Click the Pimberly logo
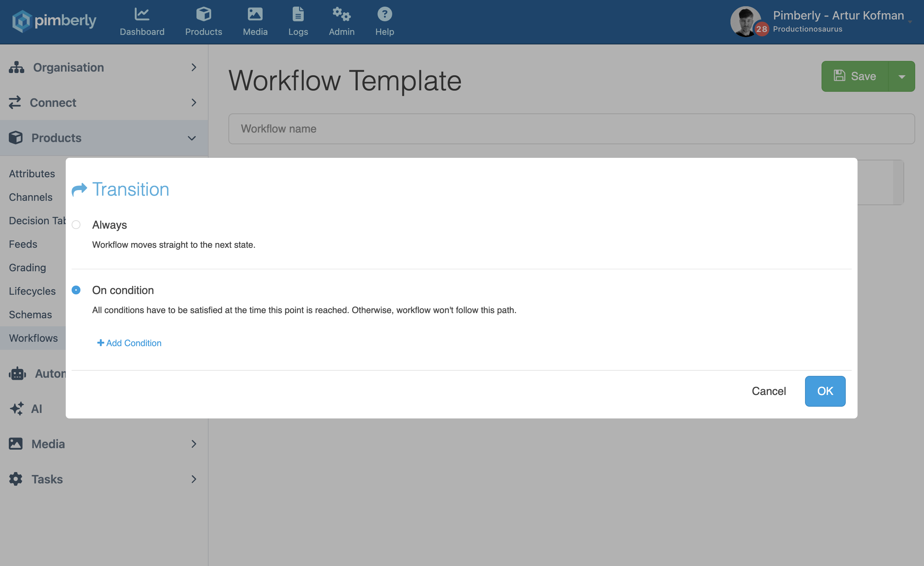Image resolution: width=924 pixels, height=566 pixels. pyautogui.click(x=54, y=21)
